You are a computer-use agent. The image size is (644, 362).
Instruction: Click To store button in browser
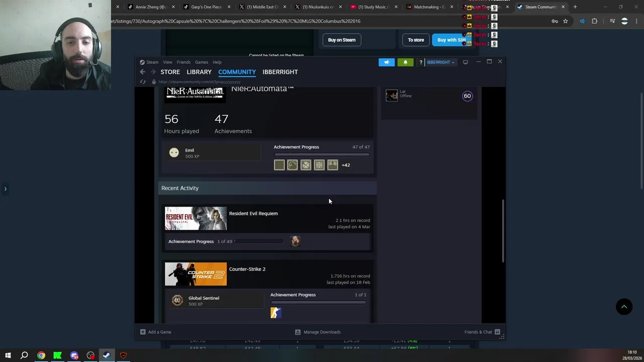416,40
